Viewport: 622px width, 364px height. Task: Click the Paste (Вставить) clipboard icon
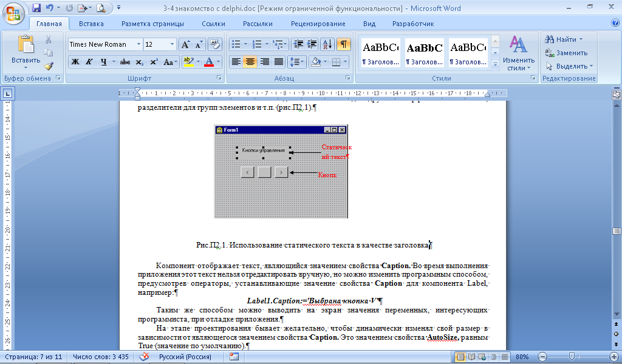[x=26, y=44]
